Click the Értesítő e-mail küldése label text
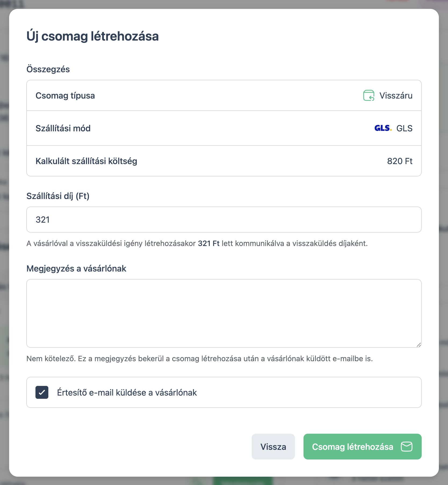Screen dimensions: 448x485 pyautogui.click(x=127, y=393)
